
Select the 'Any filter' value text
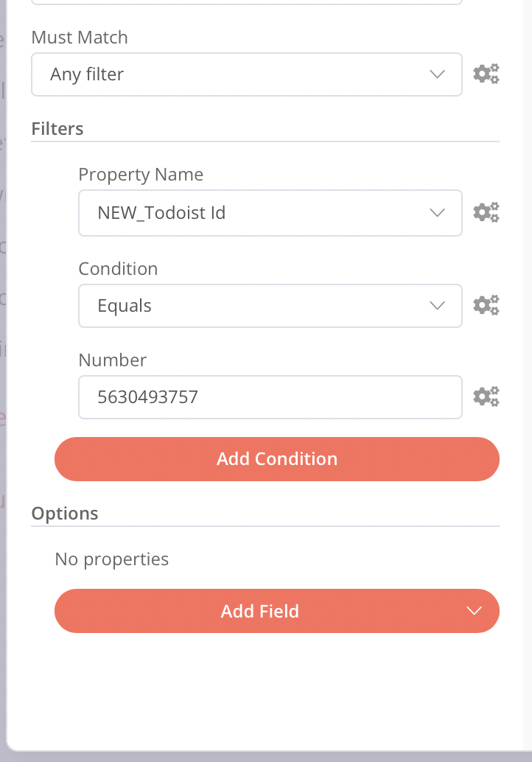(x=87, y=74)
